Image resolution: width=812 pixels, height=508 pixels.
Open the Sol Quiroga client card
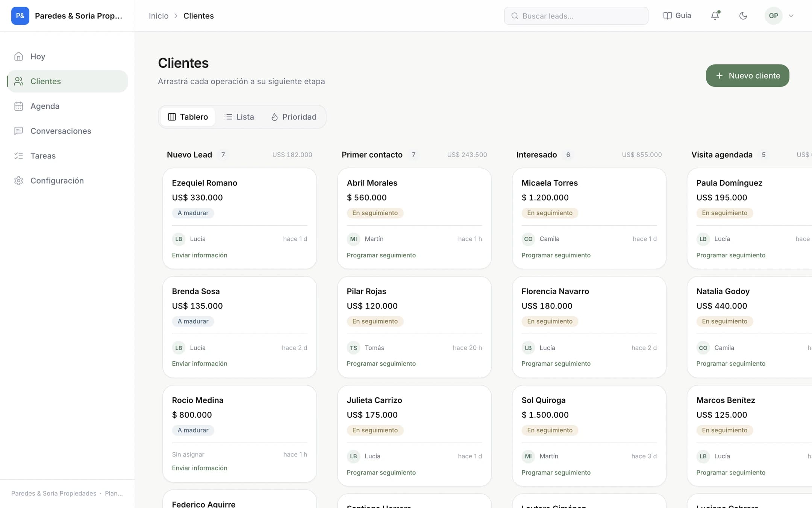pos(589,435)
